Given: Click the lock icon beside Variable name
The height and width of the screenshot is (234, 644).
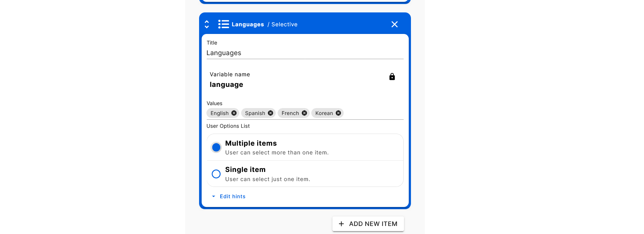Looking at the screenshot, I should [x=392, y=77].
